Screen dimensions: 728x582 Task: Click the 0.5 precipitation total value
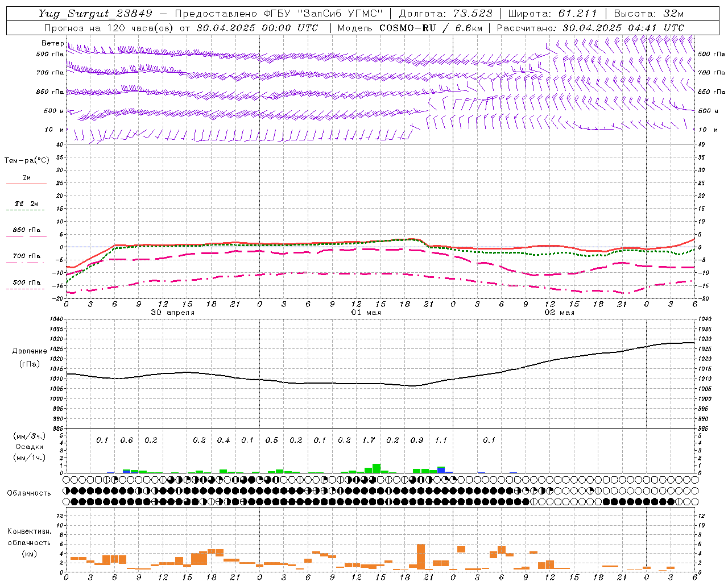click(x=271, y=440)
